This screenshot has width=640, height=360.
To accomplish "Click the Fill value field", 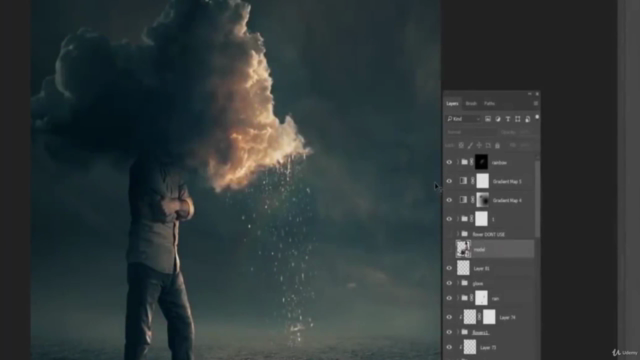I will 526,145.
